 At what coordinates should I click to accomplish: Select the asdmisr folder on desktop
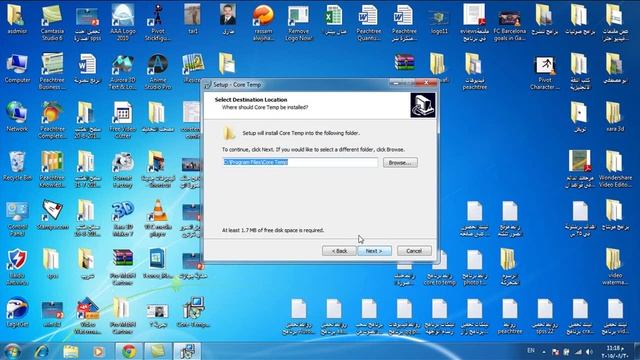point(16,21)
